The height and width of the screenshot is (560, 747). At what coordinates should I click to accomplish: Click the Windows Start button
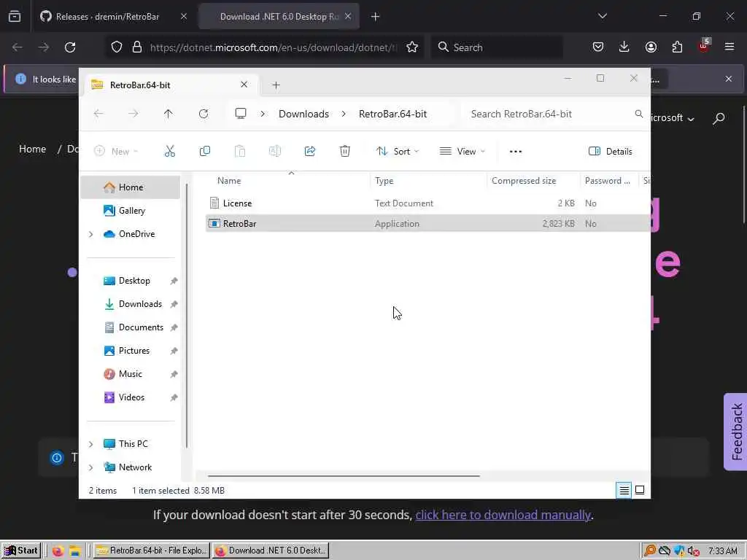[21, 551]
